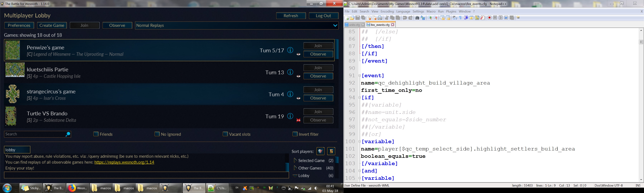Collapse the Lobby player list
The image size is (644, 193).
pos(295,176)
